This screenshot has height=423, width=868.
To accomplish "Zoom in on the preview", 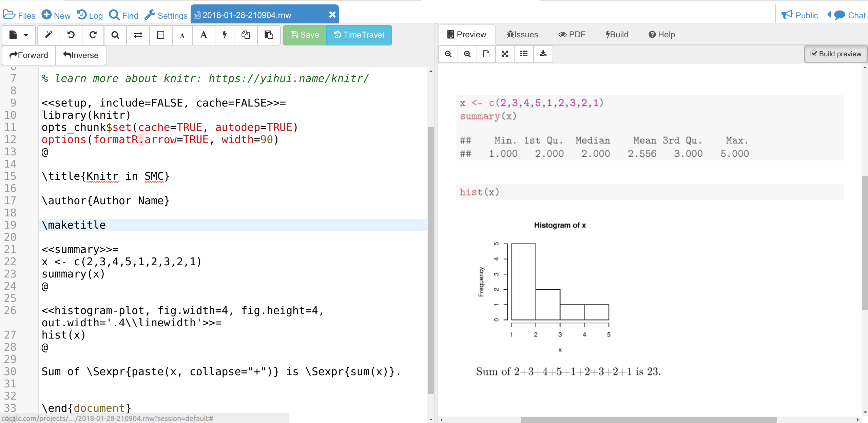I will (x=467, y=54).
